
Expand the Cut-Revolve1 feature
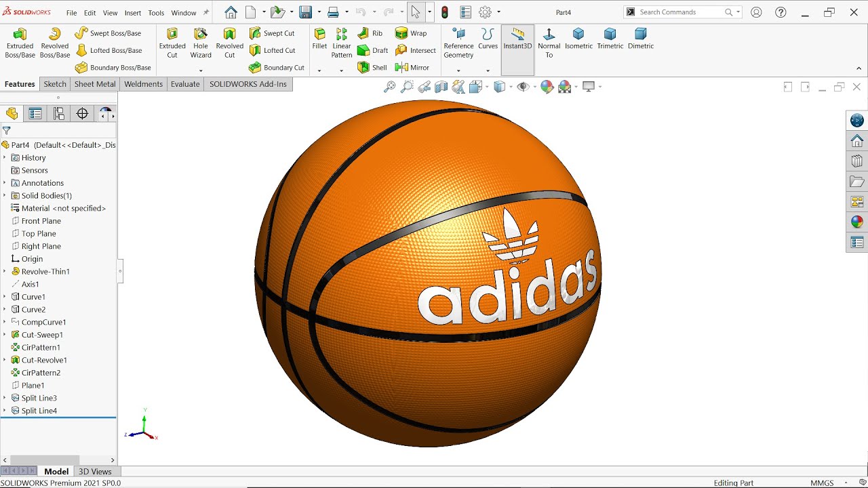pos(5,360)
